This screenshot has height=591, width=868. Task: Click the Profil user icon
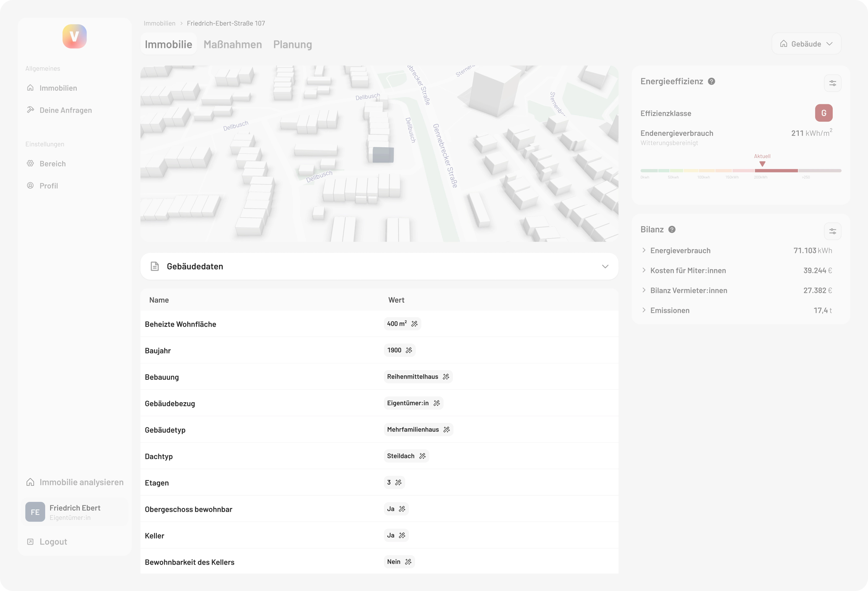[30, 185]
